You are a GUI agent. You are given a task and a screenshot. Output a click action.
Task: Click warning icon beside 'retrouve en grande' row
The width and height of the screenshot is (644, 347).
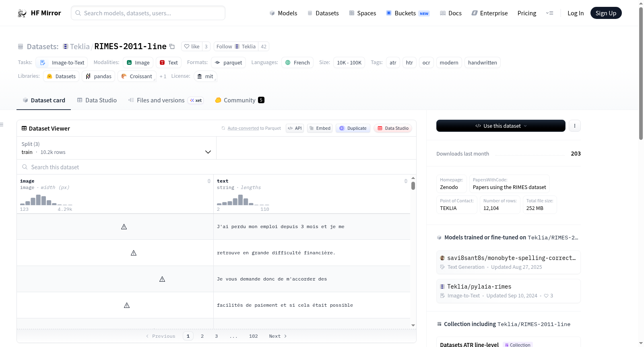click(134, 253)
